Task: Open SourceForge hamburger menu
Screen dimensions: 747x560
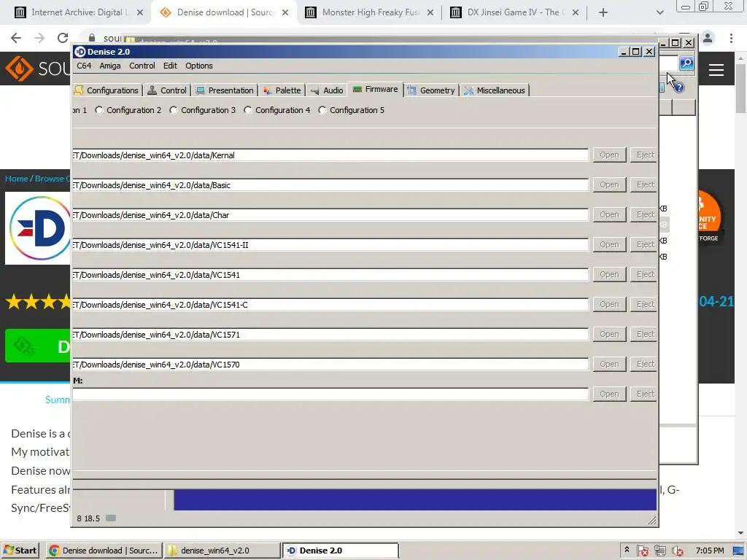Action: click(716, 70)
